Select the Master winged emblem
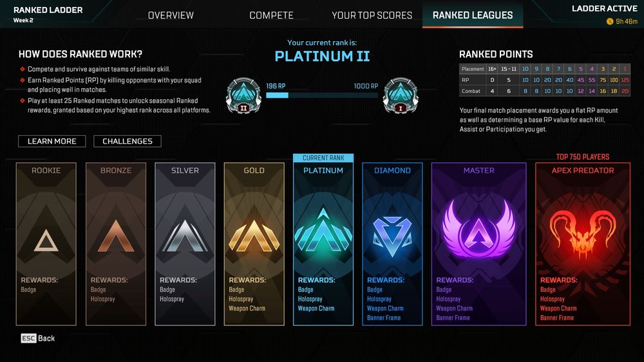Screen dimensions: 644x362 tap(478, 230)
